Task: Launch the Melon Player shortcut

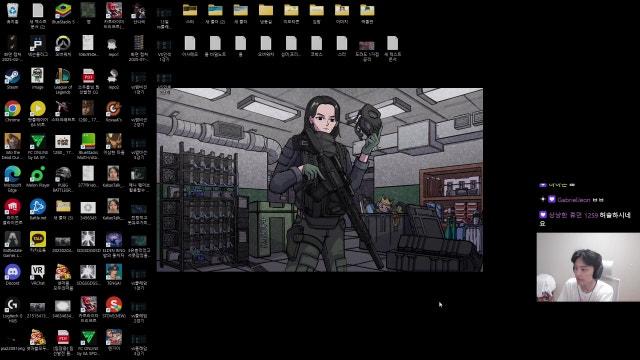Action: 38,177
